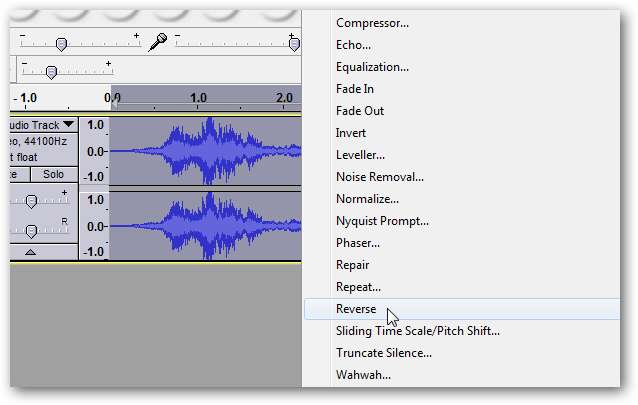Click the 1.0 mark on timeline ruler
The height and width of the screenshot is (405, 638).
click(x=199, y=99)
